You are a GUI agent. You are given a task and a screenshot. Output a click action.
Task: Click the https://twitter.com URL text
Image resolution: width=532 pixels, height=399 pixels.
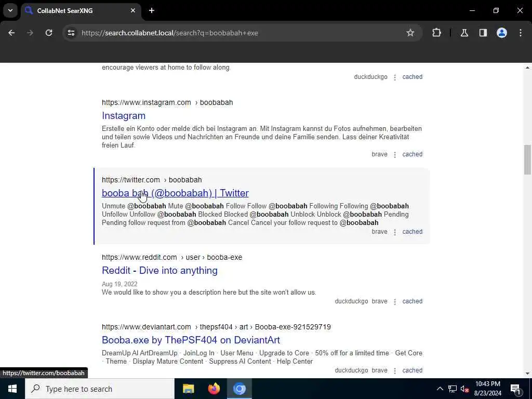130,180
